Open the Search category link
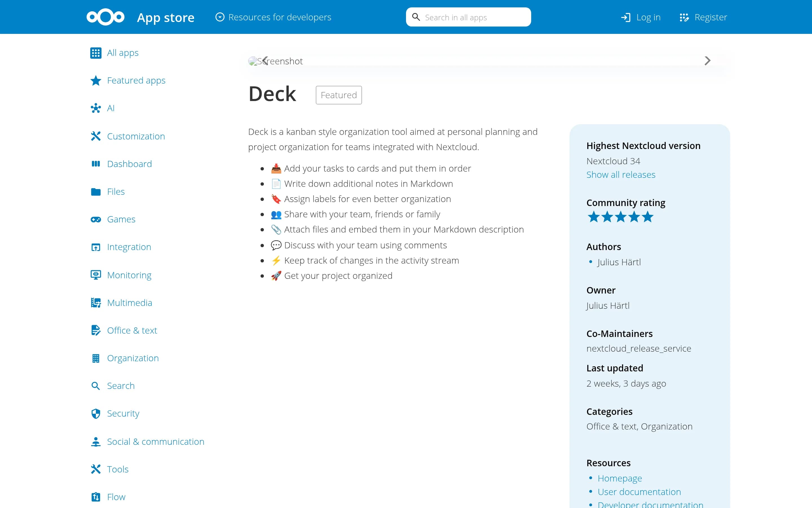 coord(120,386)
